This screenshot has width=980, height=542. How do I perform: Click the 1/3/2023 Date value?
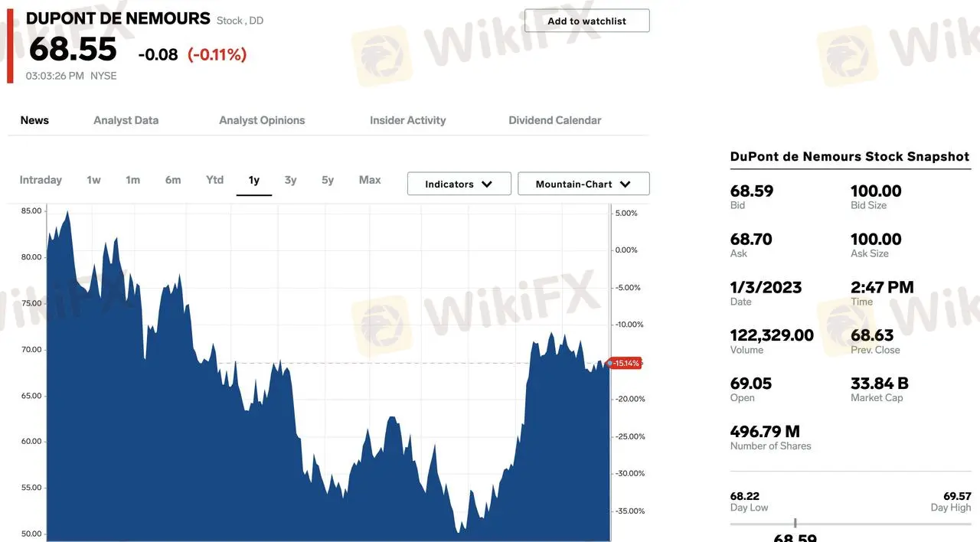pyautogui.click(x=766, y=287)
